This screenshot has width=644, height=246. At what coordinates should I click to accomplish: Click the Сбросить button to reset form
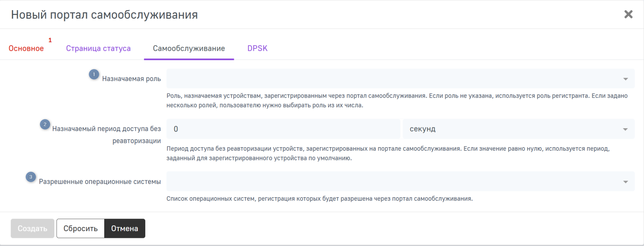[80, 229]
